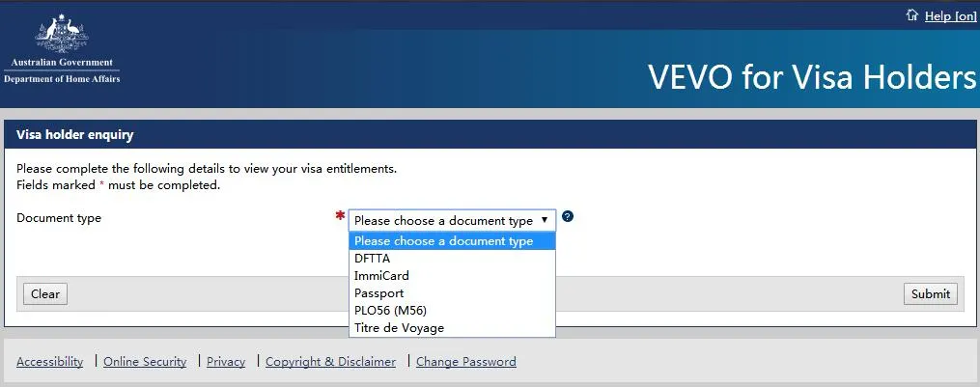
Task: Click the 'Visa holder enquiry' panel header
Action: pos(75,135)
